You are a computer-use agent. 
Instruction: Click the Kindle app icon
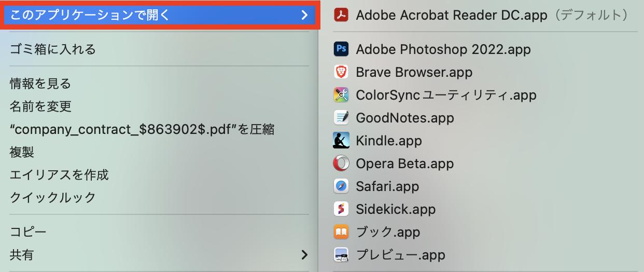click(x=341, y=141)
